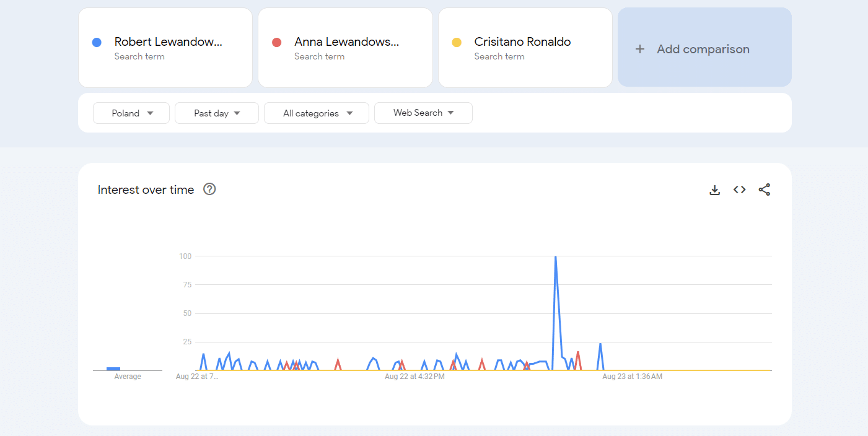Open the All categories dropdown
The width and height of the screenshot is (868, 436).
pyautogui.click(x=317, y=113)
